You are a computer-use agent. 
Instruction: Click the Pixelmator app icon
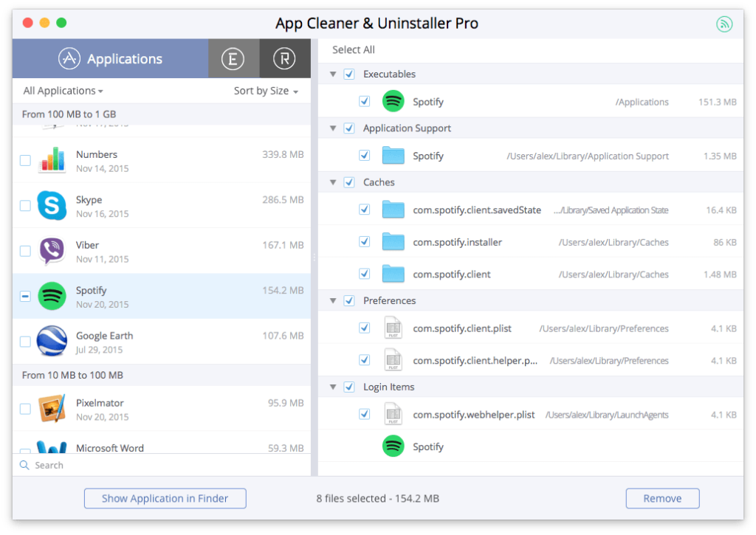pyautogui.click(x=52, y=409)
